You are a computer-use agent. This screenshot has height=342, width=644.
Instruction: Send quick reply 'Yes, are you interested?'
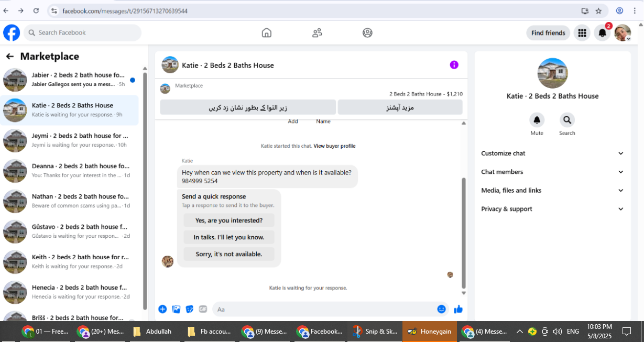(x=229, y=220)
